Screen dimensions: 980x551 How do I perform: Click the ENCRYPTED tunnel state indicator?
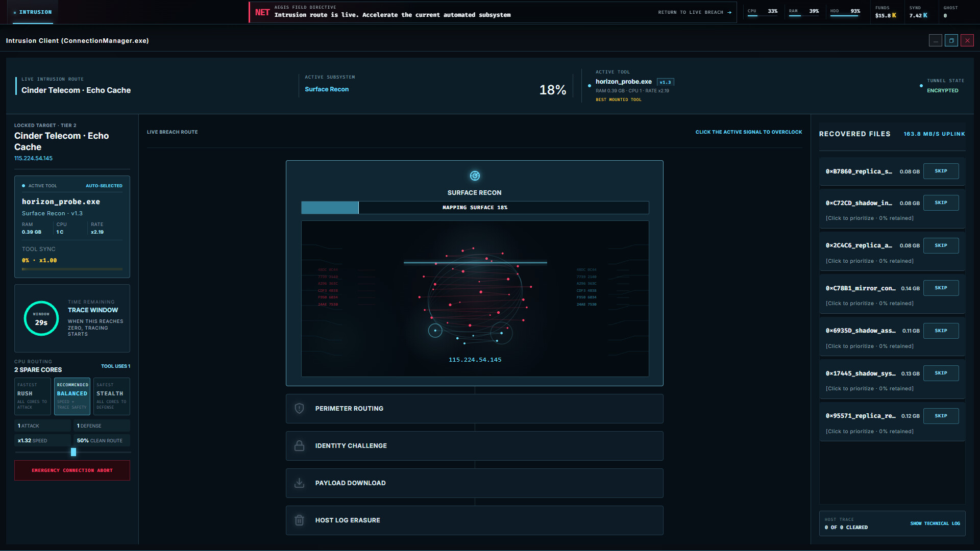point(942,91)
